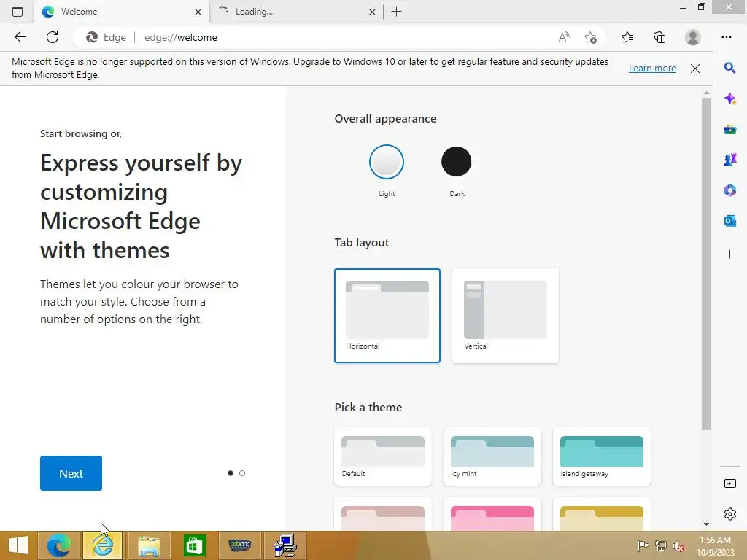
Task: Open the clock showing 1:56 AM
Action: pos(716,546)
